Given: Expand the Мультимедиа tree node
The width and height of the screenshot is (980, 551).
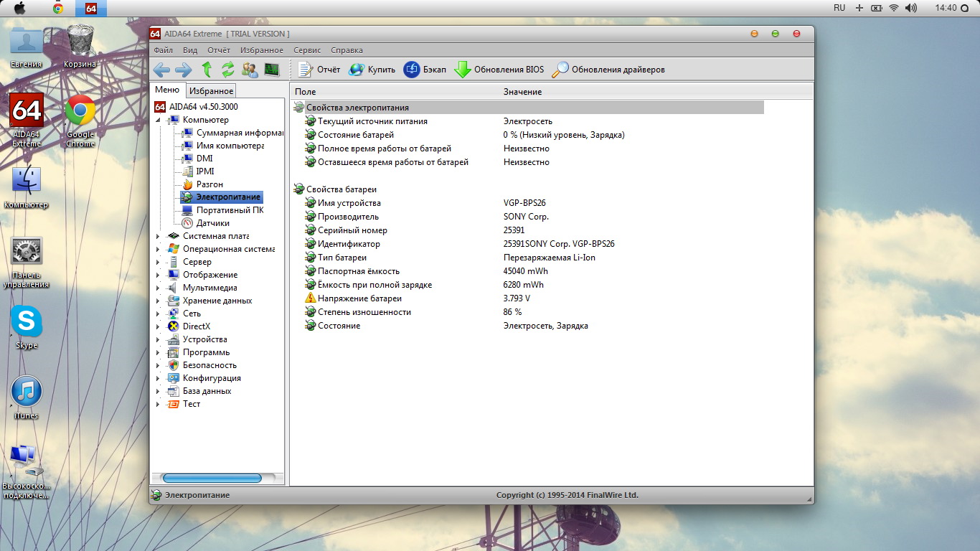Looking at the screenshot, I should [159, 288].
